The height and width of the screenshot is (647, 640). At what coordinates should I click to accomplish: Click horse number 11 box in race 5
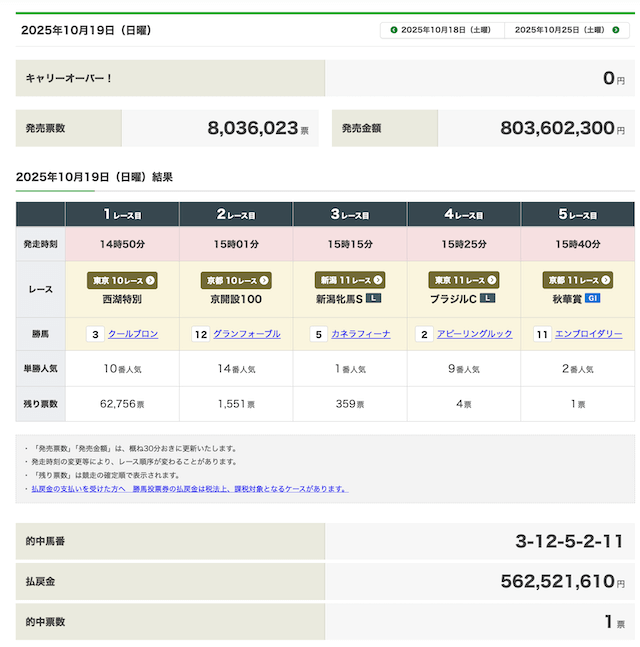point(542,334)
